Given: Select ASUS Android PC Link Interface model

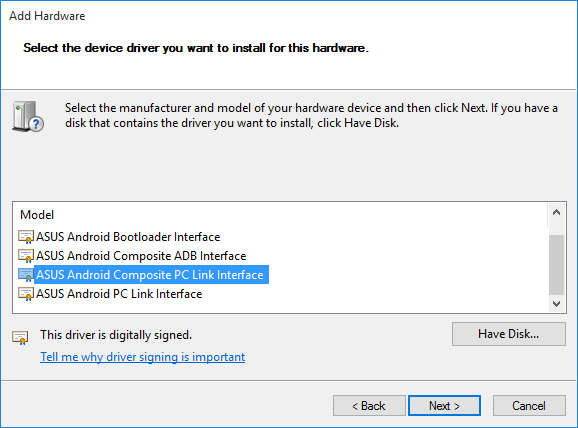Looking at the screenshot, I should 119,294.
